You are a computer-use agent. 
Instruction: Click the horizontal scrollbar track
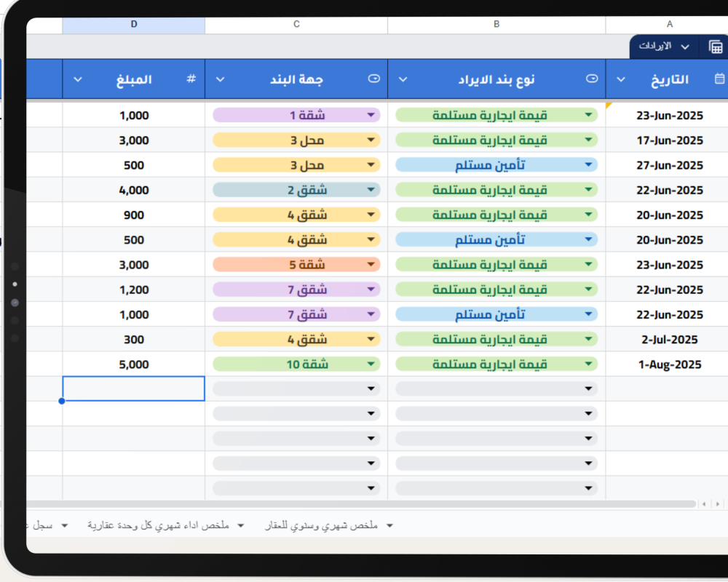pyautogui.click(x=361, y=504)
